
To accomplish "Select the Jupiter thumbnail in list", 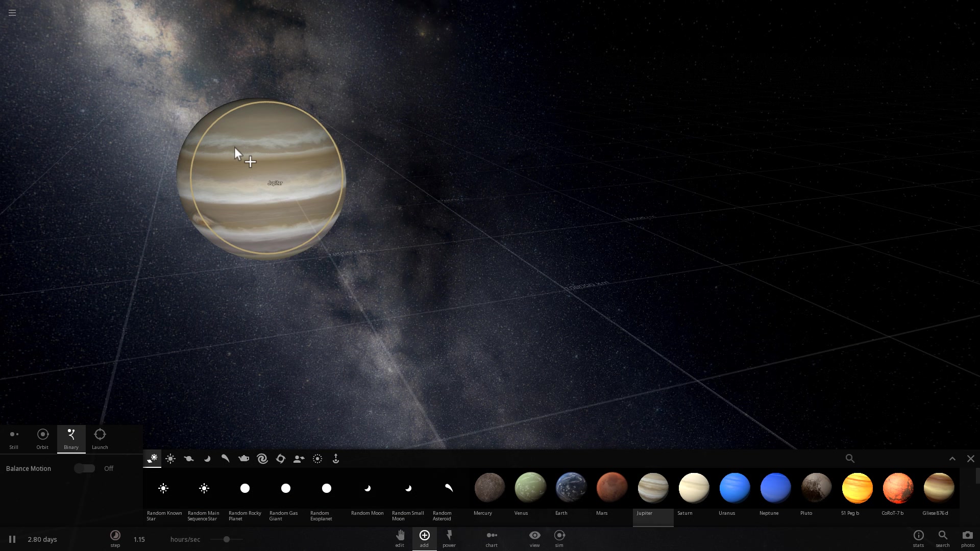I will pos(653,488).
